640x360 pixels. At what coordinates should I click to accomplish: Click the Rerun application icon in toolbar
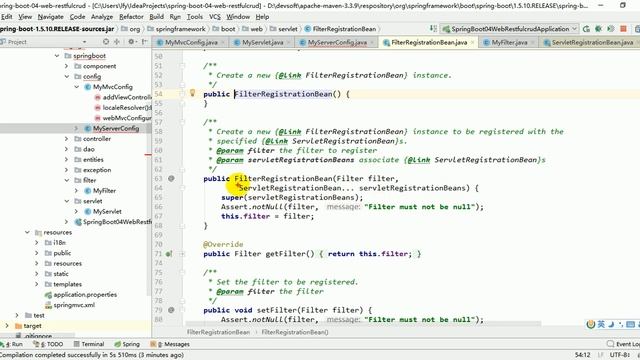586,29
